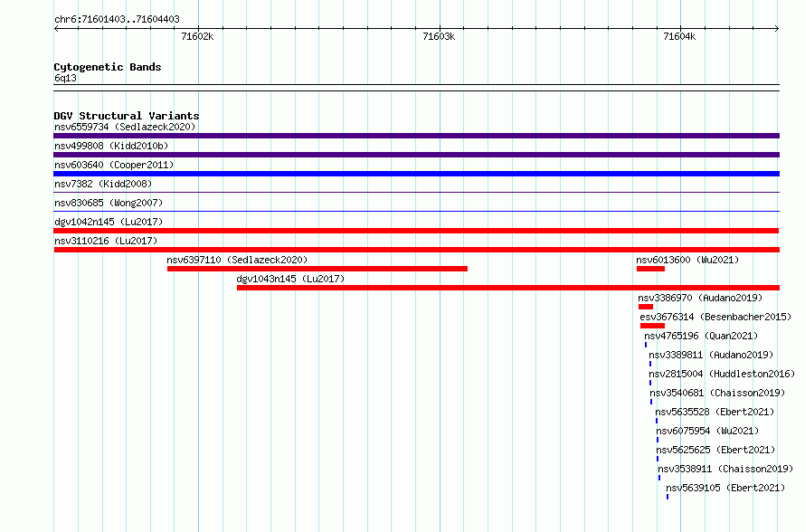Select the red bar under esv3676314
805x532 pixels.
point(652,326)
